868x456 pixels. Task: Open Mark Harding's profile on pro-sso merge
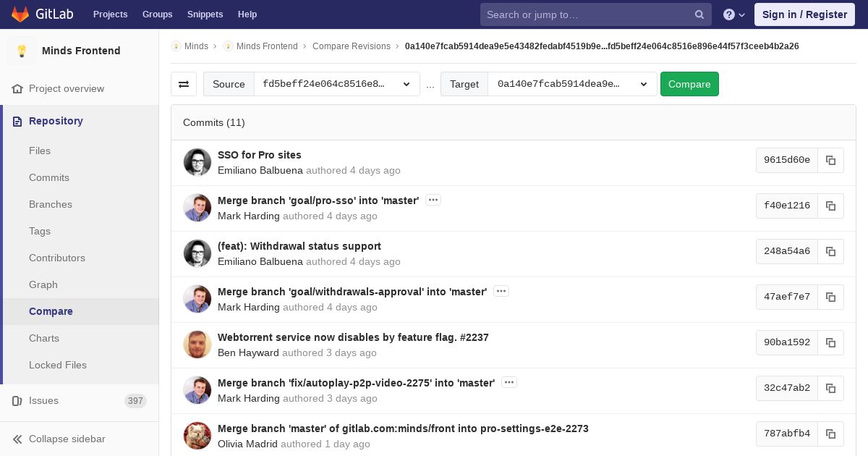249,216
